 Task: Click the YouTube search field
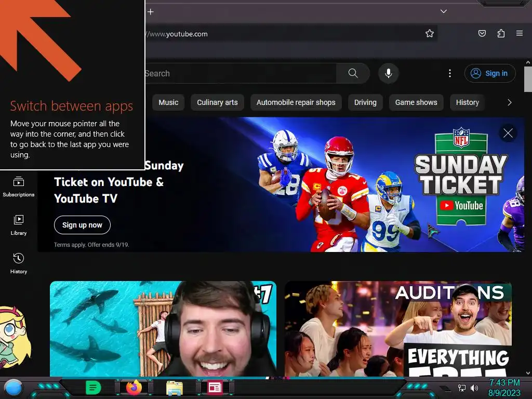[x=240, y=73]
